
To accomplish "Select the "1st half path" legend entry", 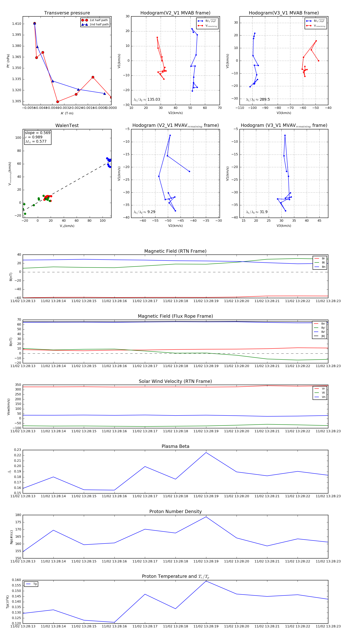I will (95, 20).
